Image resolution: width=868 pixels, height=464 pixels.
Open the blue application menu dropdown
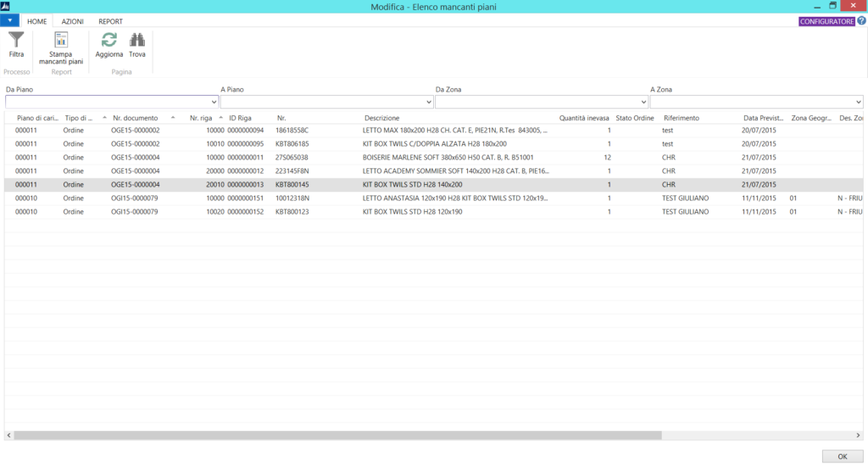pos(9,20)
